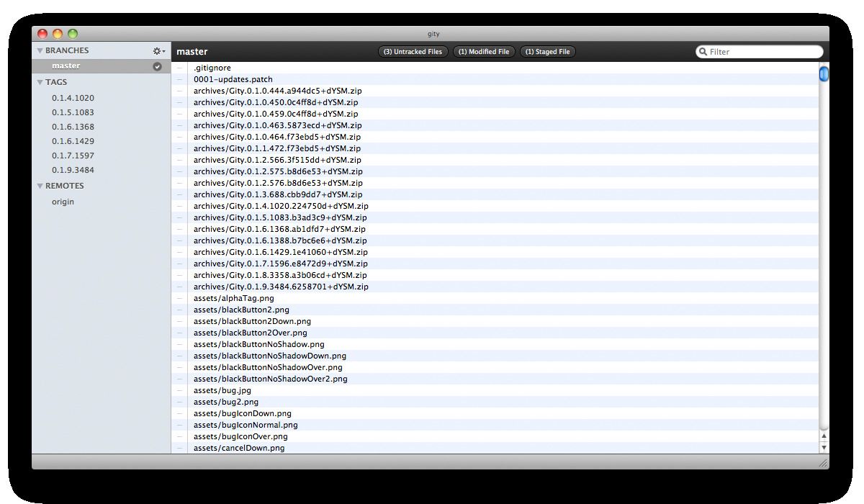Click the minus icon beside .gitignore
864x504 pixels.
click(179, 67)
